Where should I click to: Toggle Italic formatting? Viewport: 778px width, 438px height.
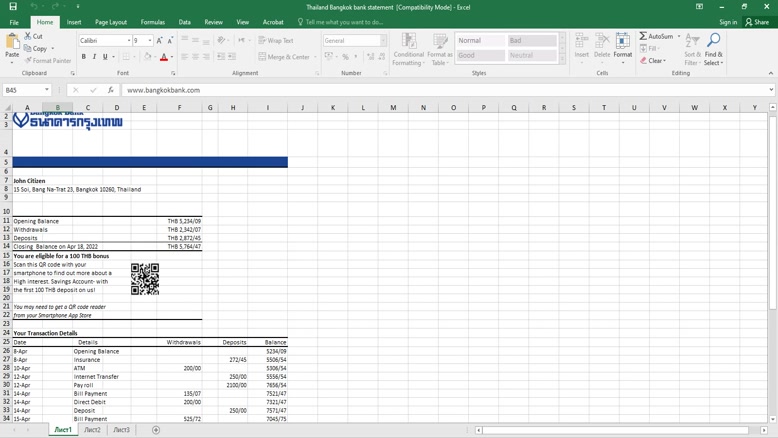pos(94,57)
